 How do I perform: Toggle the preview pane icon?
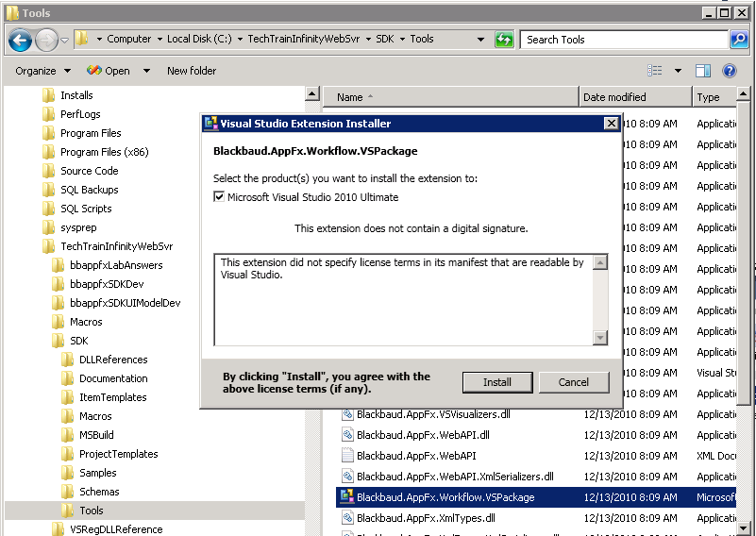pyautogui.click(x=702, y=71)
